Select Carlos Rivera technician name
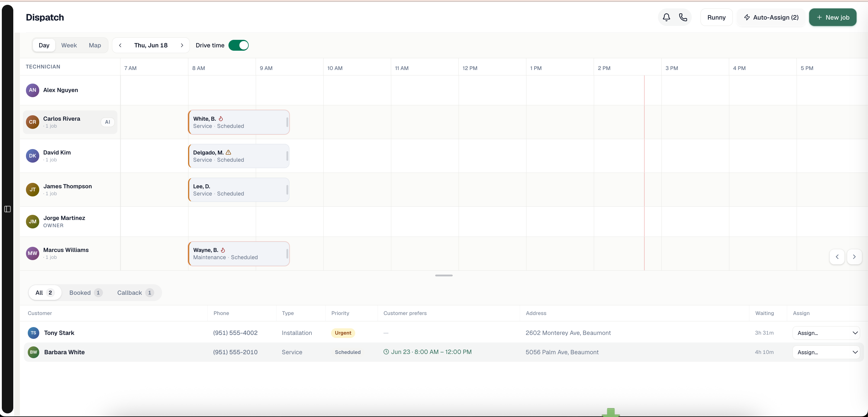This screenshot has height=417, width=868. (x=62, y=119)
